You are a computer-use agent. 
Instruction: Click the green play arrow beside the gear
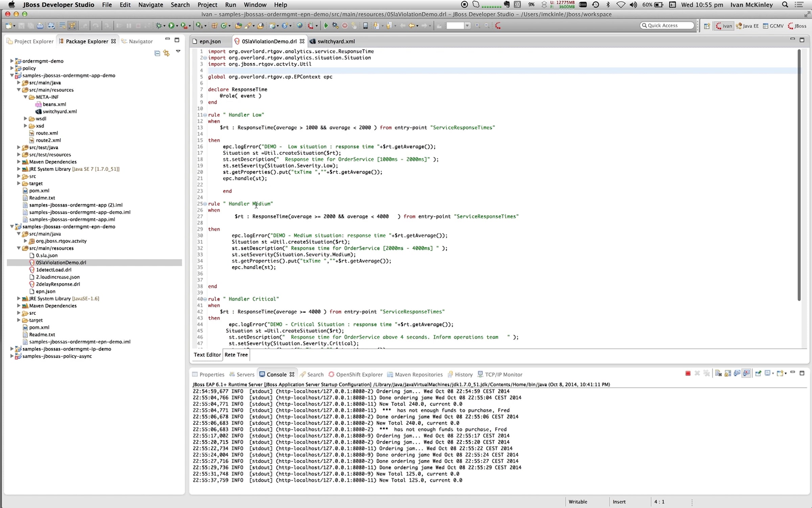pos(326,26)
